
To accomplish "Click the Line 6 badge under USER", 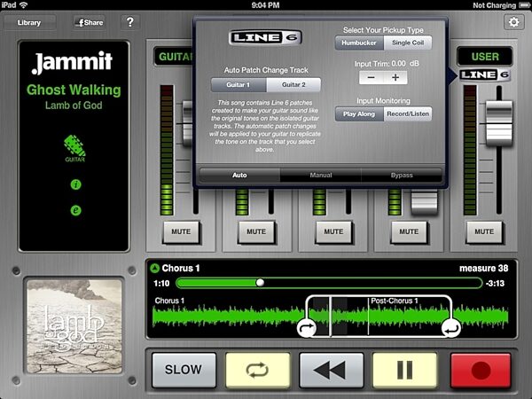I will 485,75.
